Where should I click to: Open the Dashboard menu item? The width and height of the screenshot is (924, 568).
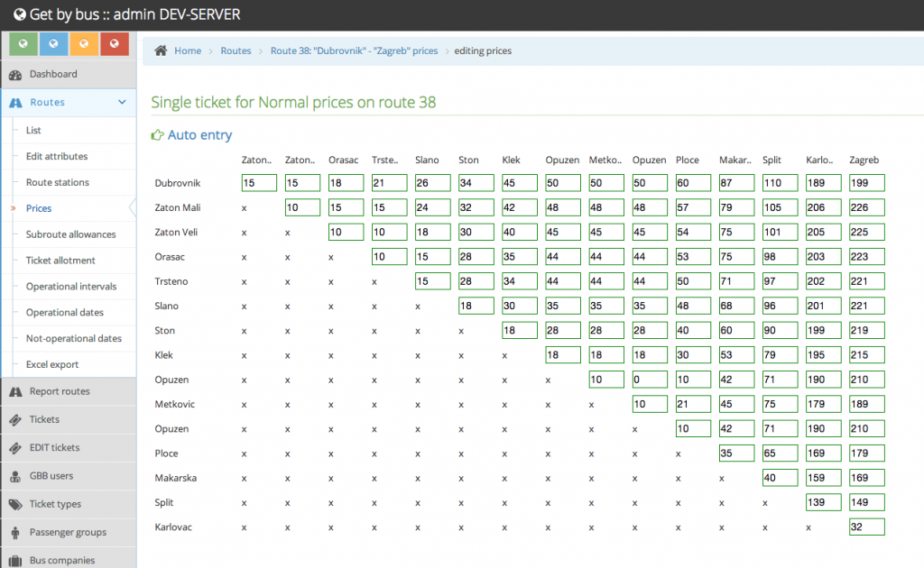click(x=69, y=74)
